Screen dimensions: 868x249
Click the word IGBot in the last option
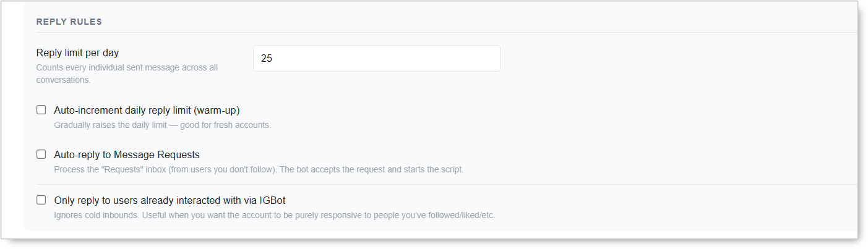(272, 200)
